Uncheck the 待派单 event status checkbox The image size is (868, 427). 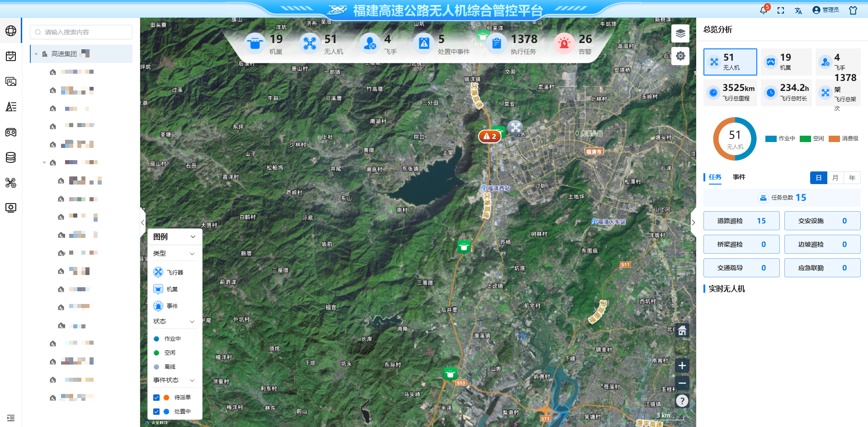156,398
